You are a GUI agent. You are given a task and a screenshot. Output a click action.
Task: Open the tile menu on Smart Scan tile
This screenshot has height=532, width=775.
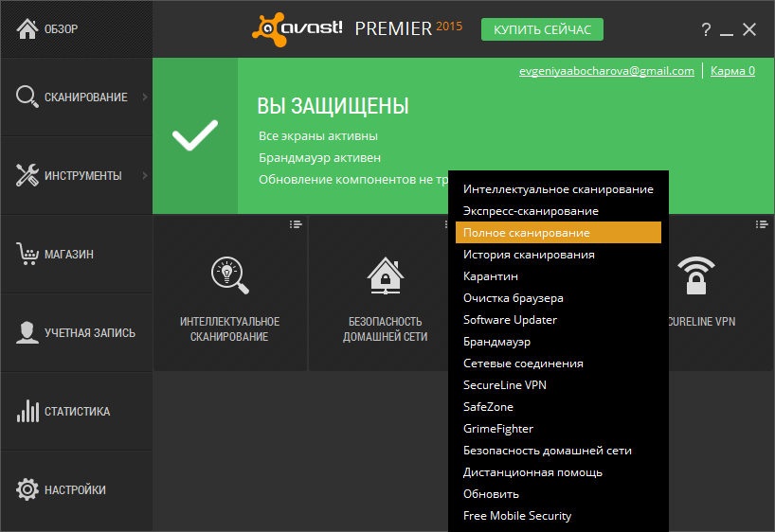(296, 224)
